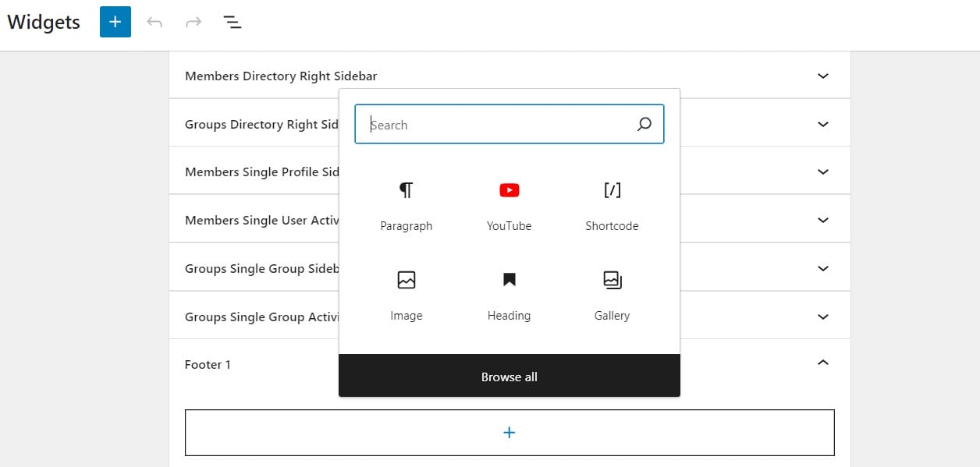This screenshot has height=467, width=980.
Task: Expand Members Single User Activity chevron
Action: pyautogui.click(x=822, y=220)
